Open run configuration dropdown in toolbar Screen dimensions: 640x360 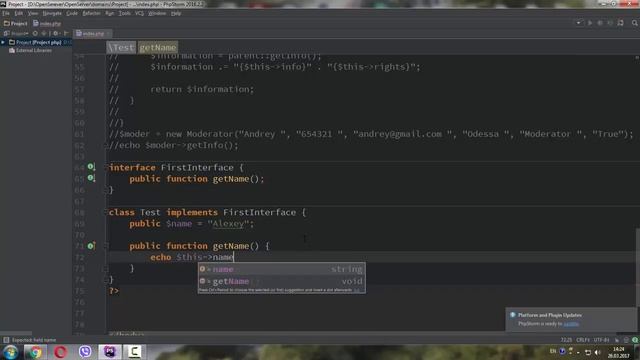point(578,23)
